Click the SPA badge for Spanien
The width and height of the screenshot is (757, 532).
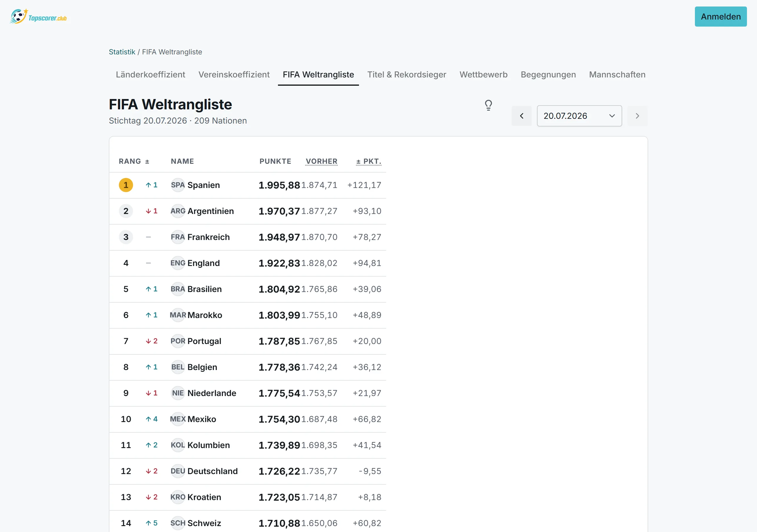pos(178,185)
